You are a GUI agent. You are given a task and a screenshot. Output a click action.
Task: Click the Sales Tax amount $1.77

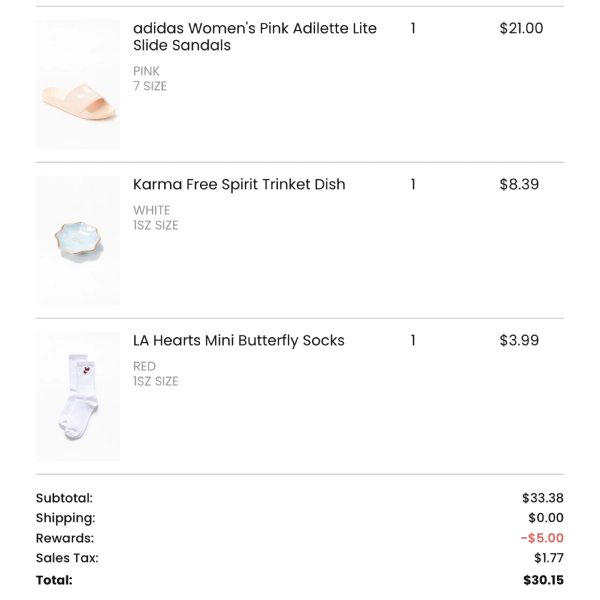(549, 558)
